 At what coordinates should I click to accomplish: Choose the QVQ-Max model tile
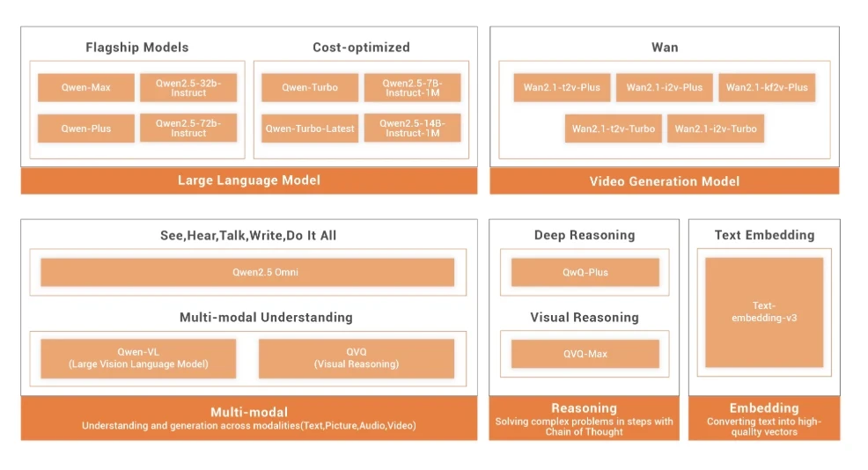(585, 354)
